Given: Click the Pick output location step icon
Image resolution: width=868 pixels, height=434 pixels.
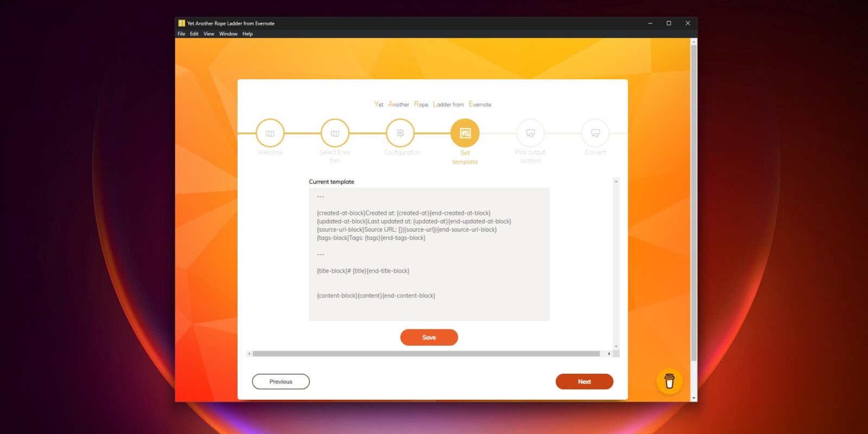Looking at the screenshot, I should 531,133.
